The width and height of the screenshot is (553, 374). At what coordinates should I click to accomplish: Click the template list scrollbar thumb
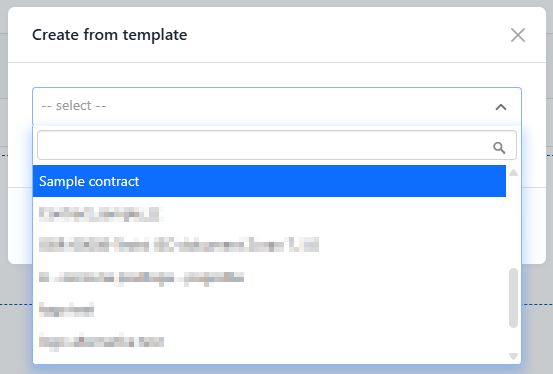coord(514,298)
